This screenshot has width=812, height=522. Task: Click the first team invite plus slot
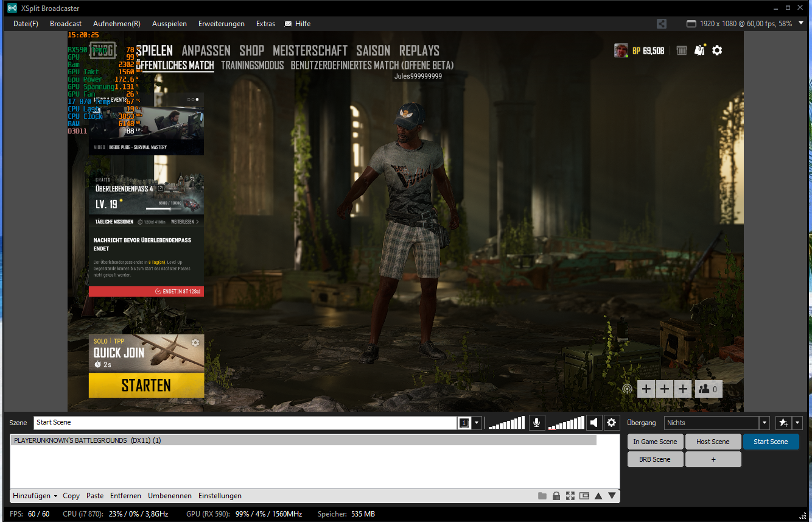646,389
